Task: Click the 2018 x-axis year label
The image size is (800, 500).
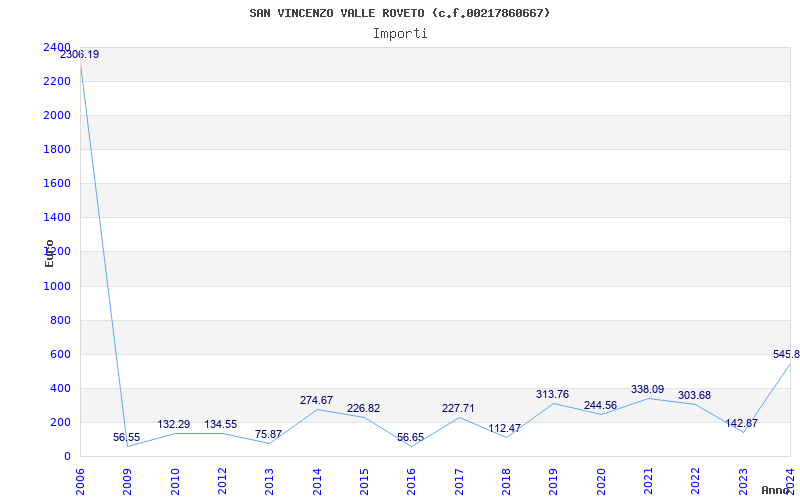Action: [x=506, y=481]
